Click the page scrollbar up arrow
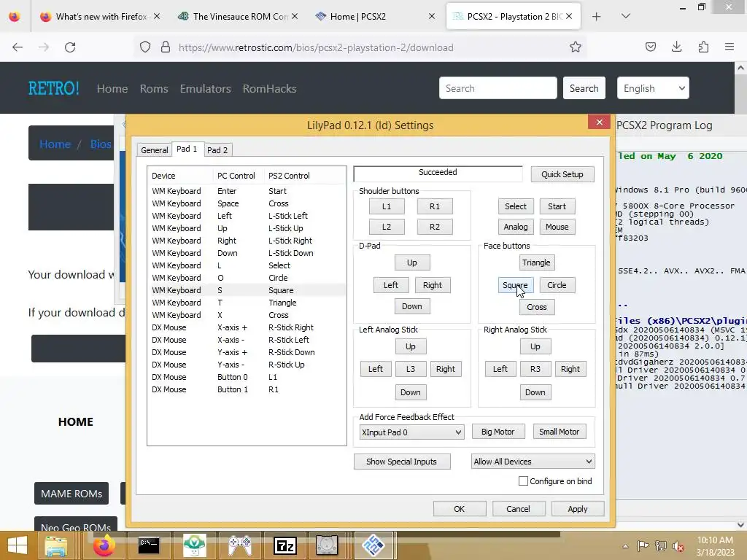 pyautogui.click(x=740, y=68)
